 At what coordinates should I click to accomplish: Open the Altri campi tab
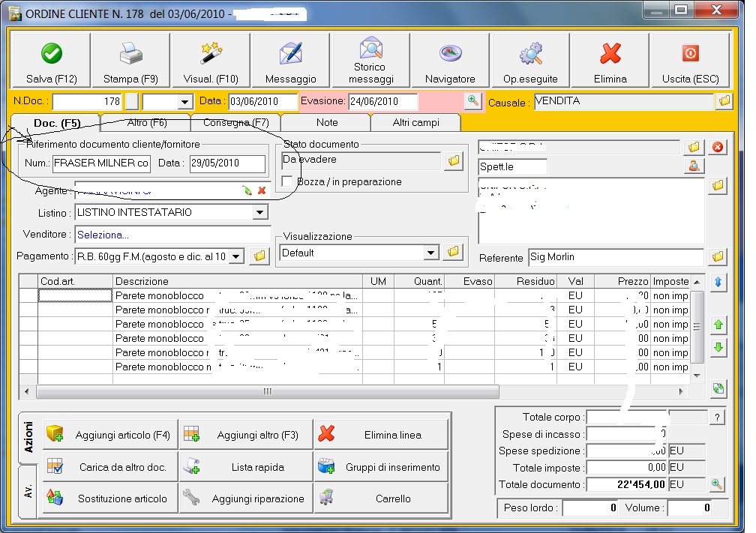[415, 122]
